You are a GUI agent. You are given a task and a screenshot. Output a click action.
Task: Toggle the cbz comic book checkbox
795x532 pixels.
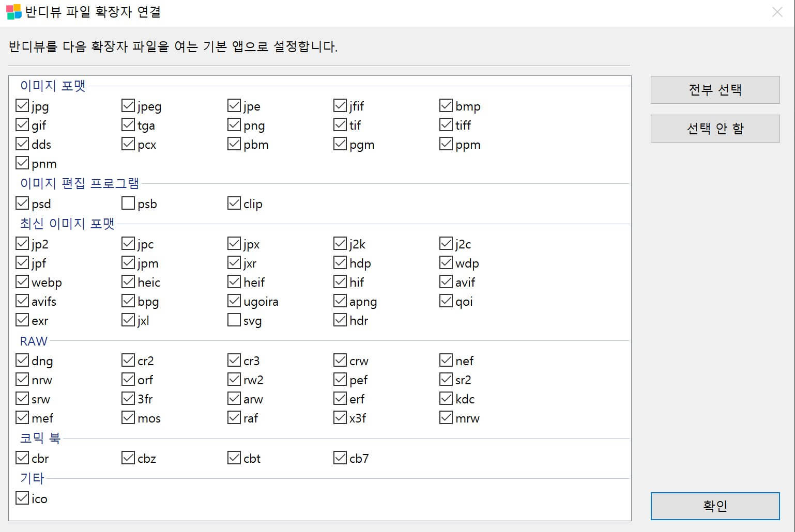click(128, 457)
